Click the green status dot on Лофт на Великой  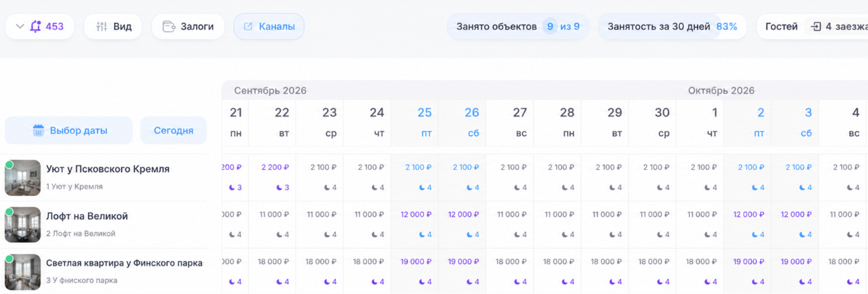9,212
